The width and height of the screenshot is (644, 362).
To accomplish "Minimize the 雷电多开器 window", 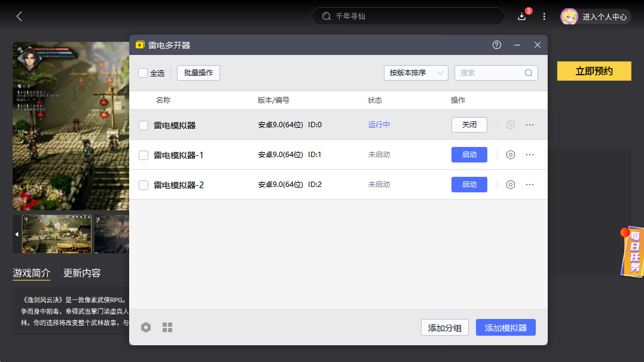I will click(x=517, y=45).
